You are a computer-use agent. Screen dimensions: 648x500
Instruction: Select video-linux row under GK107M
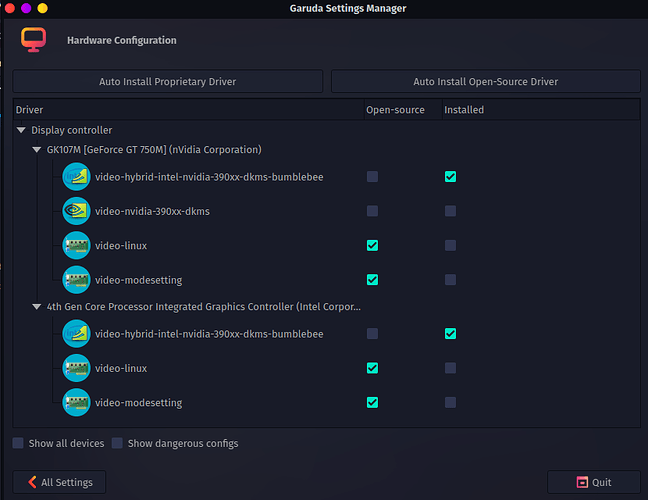(327, 245)
